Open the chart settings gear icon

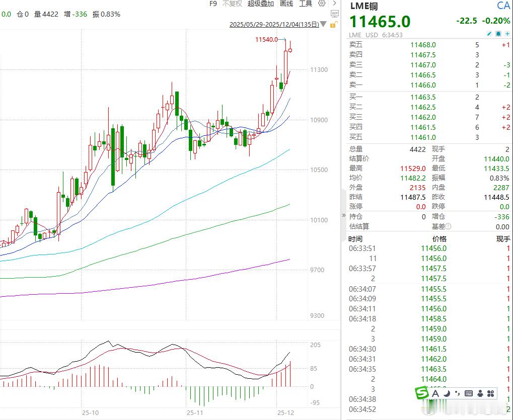pos(322,5)
